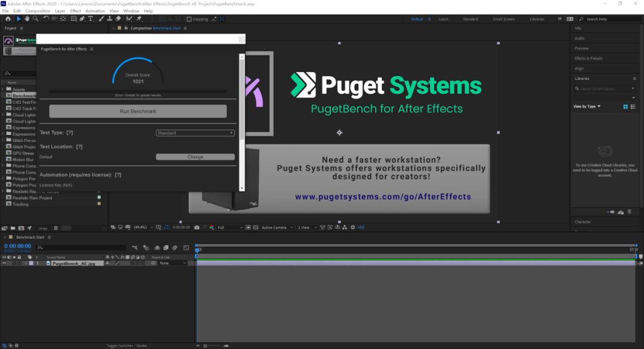Select the Clone Stamp tool
The height and width of the screenshot is (349, 644).
point(110,19)
